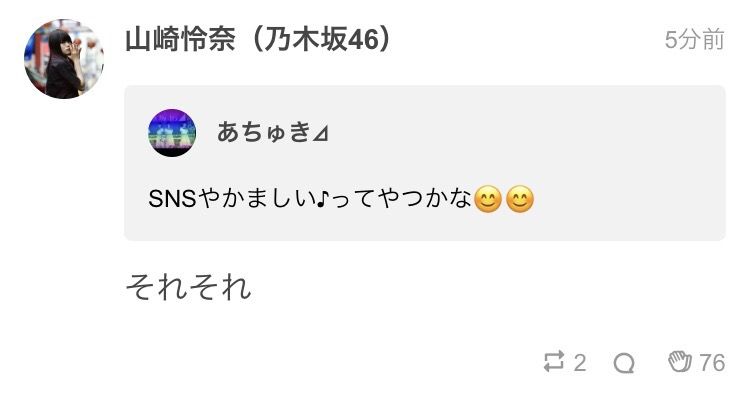Screen dimensions: 750x413
Task: Open the comment bubble icon
Action: (624, 363)
